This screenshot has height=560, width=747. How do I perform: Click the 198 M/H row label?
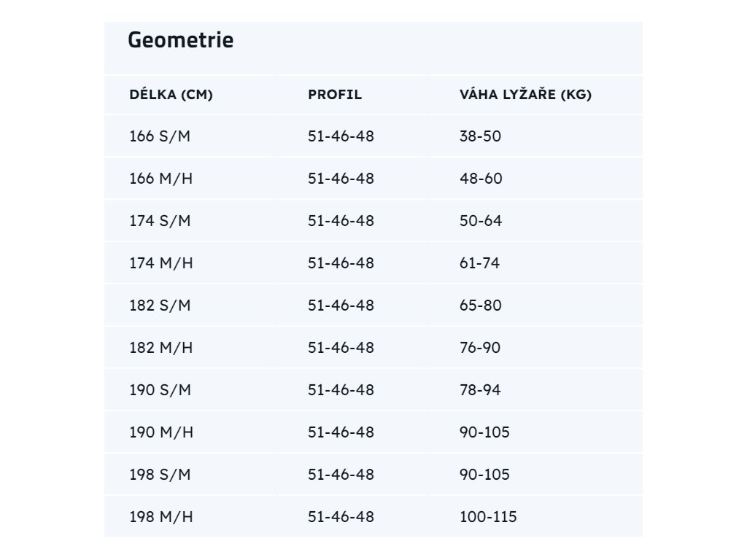tap(161, 517)
